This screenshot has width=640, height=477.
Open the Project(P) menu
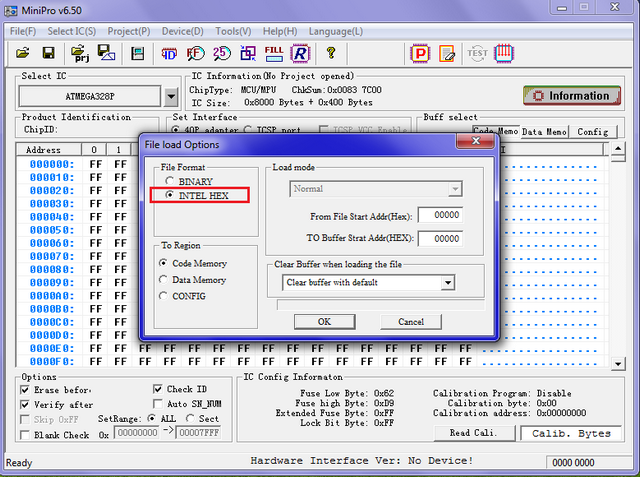pos(129,31)
